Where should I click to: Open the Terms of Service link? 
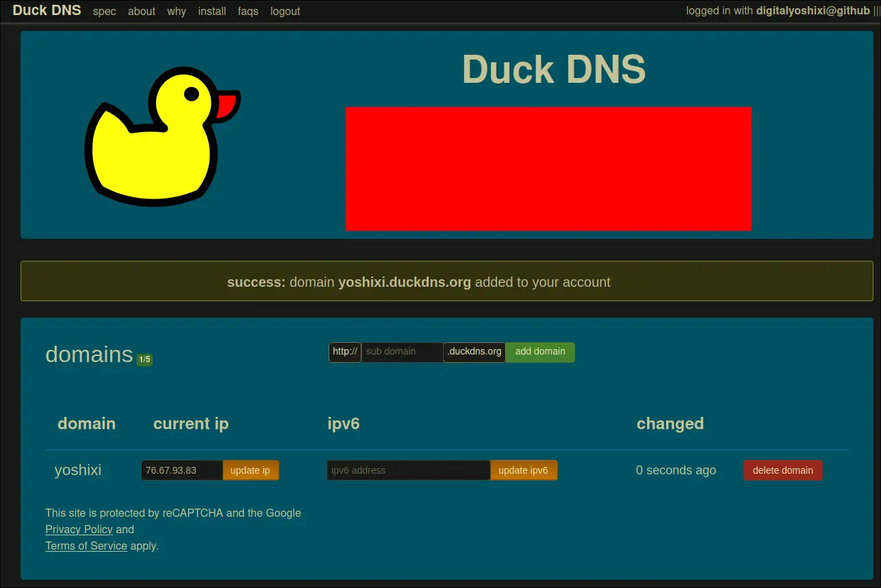[86, 546]
